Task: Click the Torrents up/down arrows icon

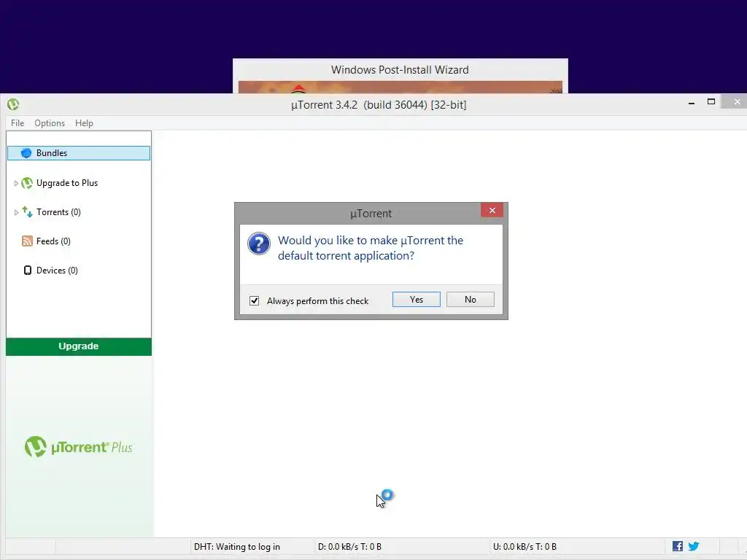Action: point(27,212)
